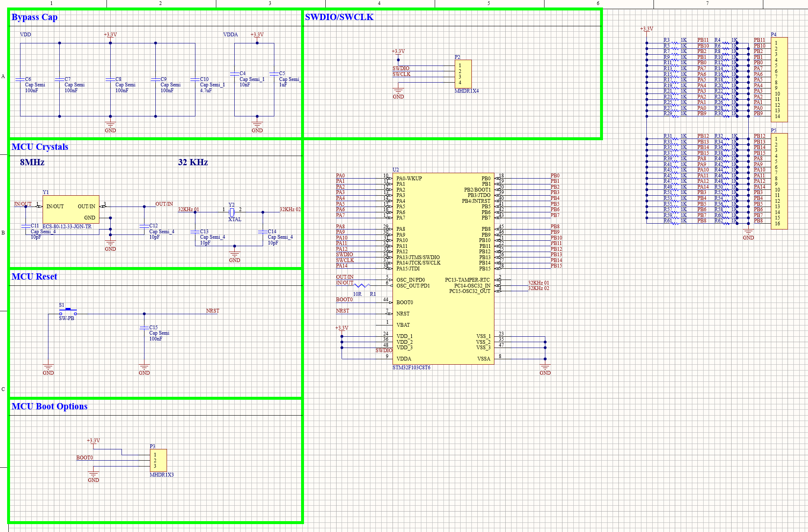The image size is (808, 532).
Task: Select the Y2 XTAL crystal symbol
Action: [x=232, y=212]
